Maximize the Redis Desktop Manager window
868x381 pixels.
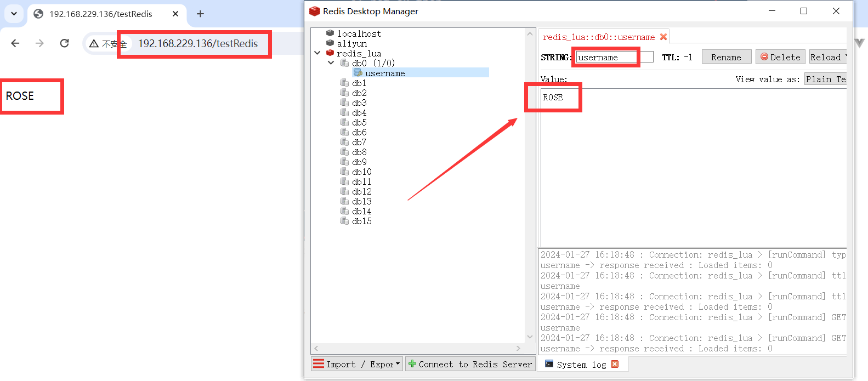pos(804,11)
